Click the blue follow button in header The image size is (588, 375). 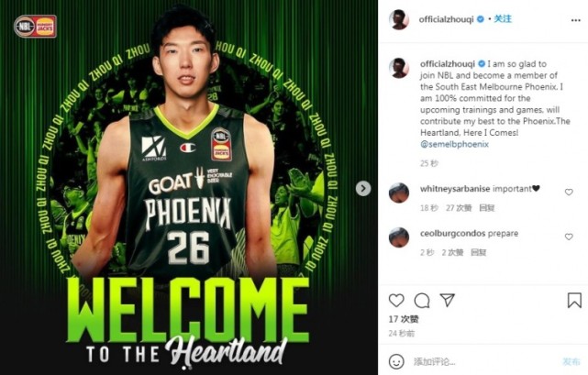click(x=503, y=18)
